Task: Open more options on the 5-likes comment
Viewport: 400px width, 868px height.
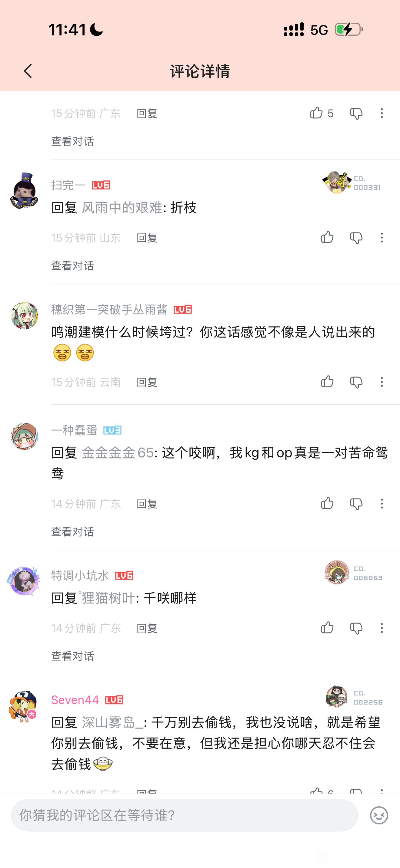Action: [382, 113]
